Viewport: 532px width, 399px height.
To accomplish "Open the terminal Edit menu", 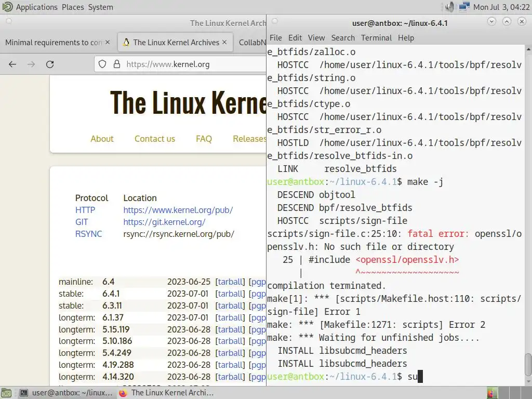I will pos(295,37).
